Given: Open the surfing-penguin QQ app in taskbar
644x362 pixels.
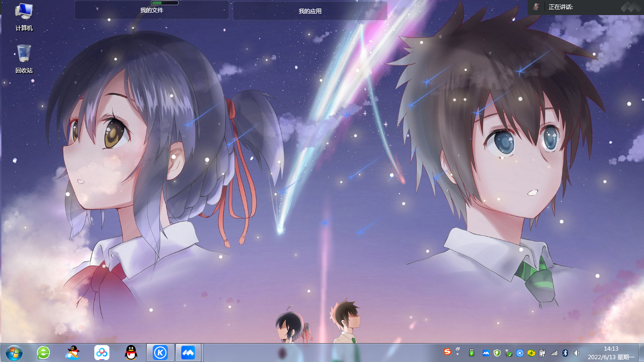Looking at the screenshot, I should (x=72, y=353).
